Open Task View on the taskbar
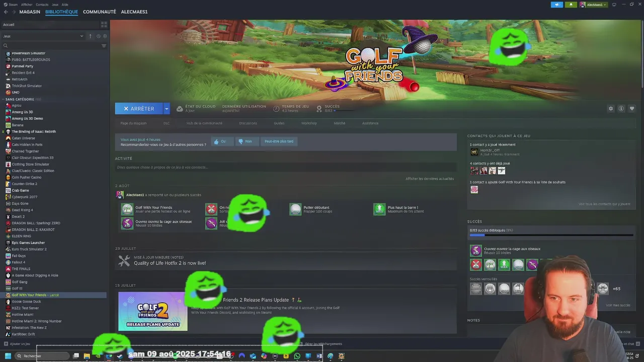 pyautogui.click(x=76, y=356)
